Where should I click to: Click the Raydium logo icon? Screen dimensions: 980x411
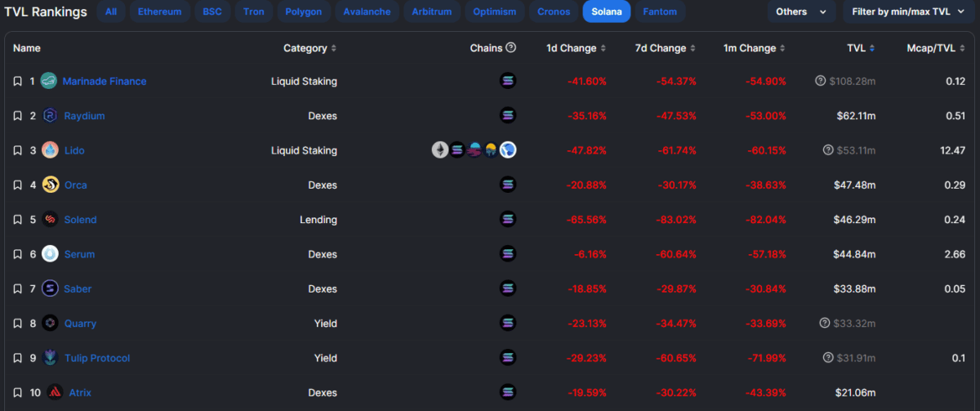click(x=50, y=116)
